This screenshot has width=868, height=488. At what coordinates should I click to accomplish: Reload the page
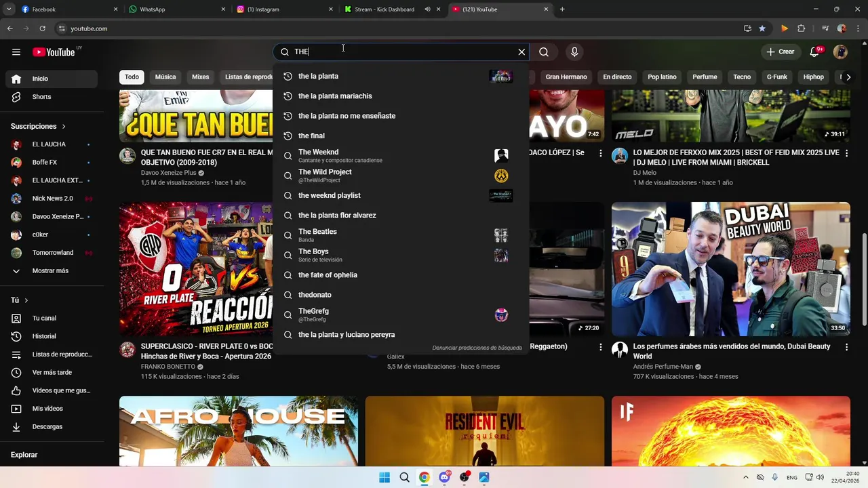[42, 28]
